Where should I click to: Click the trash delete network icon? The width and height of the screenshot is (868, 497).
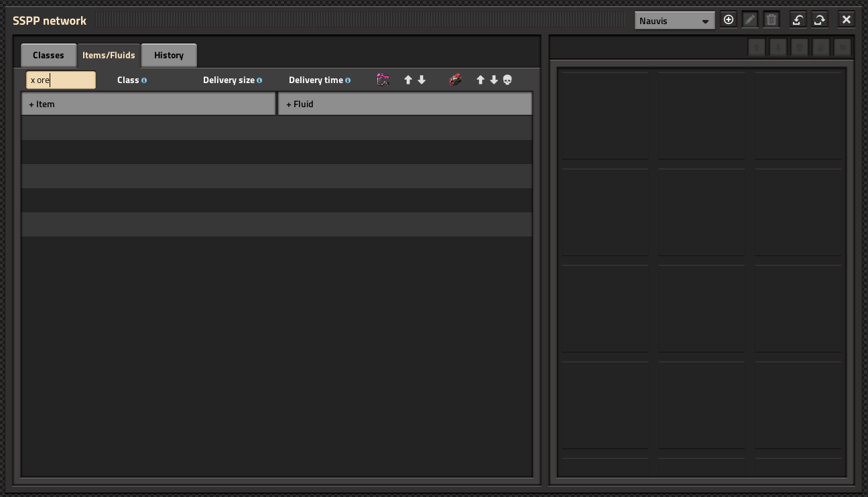(771, 20)
